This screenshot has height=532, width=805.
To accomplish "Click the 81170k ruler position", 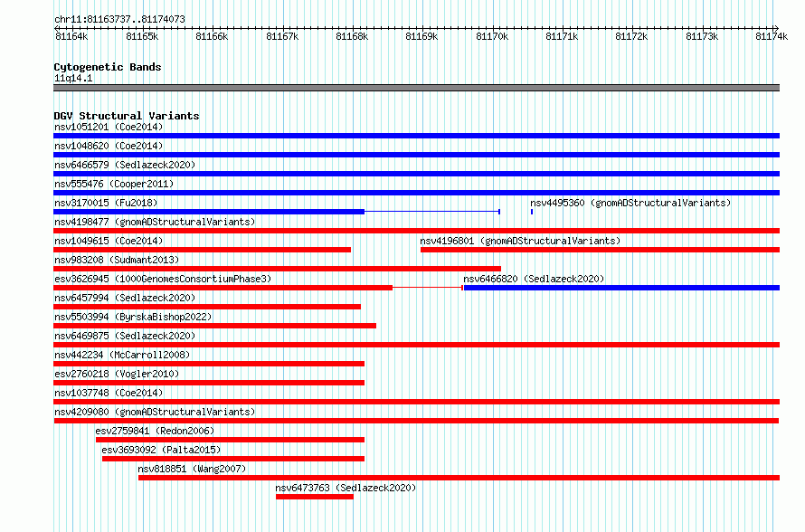I will click(492, 36).
